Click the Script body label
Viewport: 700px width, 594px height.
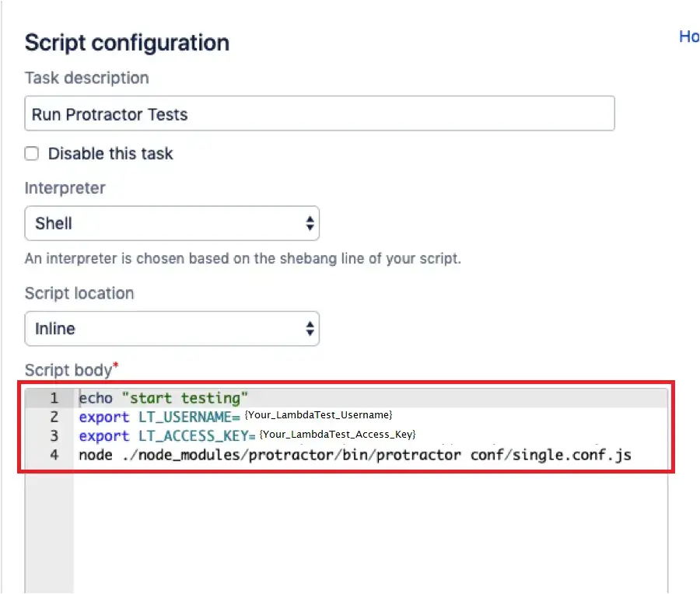tap(68, 371)
